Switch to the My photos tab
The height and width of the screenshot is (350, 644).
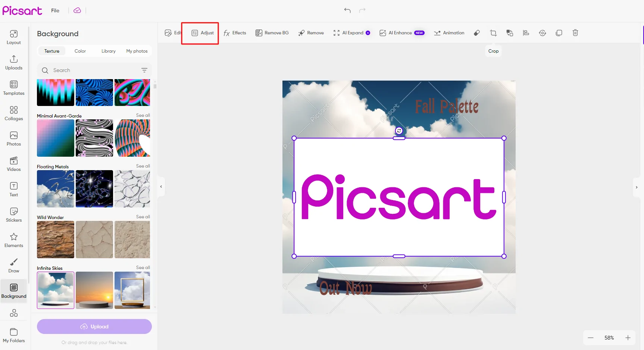pyautogui.click(x=137, y=51)
